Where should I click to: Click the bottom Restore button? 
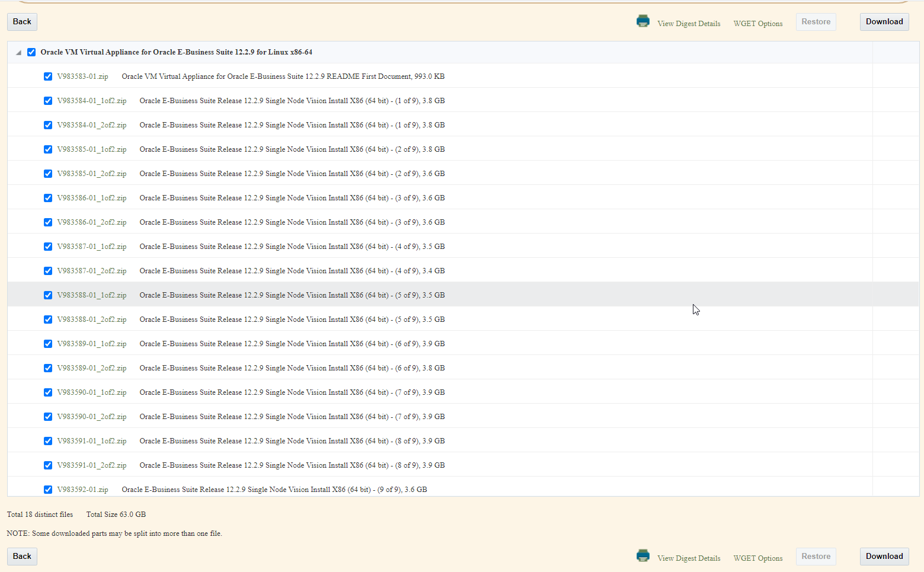click(816, 557)
